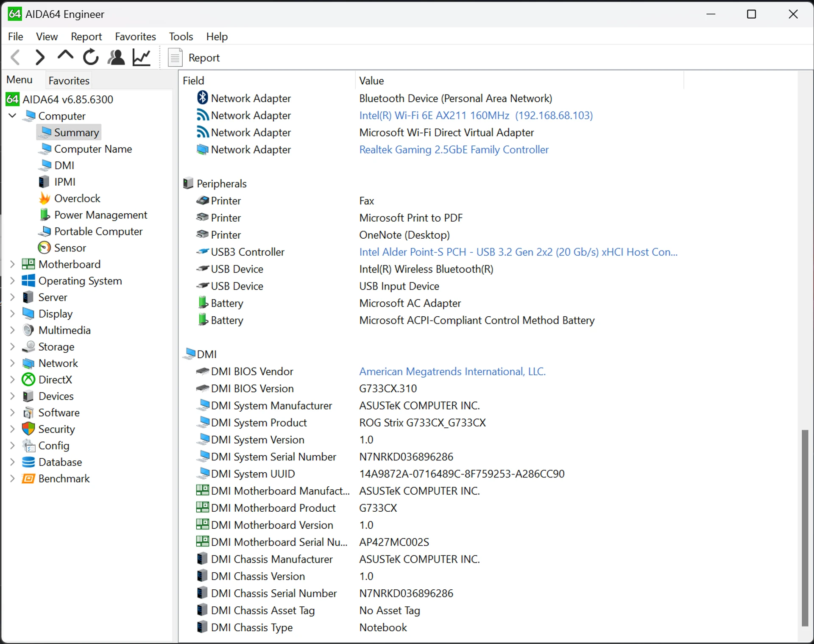Click the Report document icon
The image size is (814, 644).
click(175, 57)
